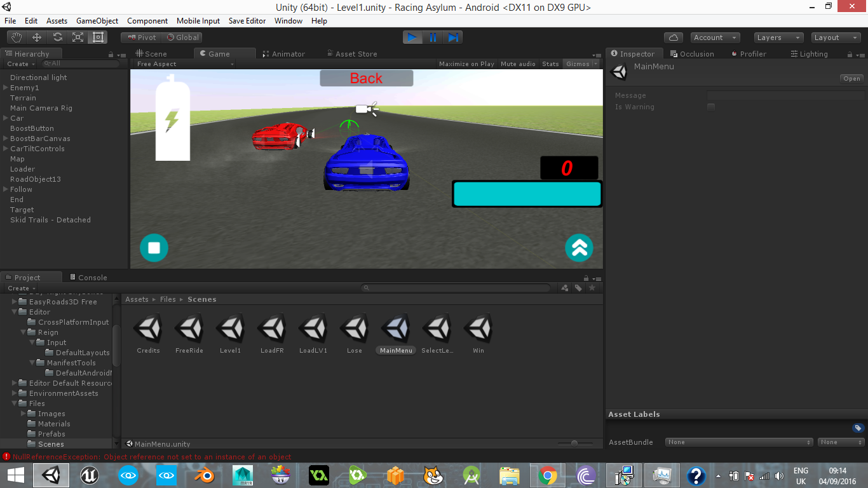Select the Credits scene asset

[x=148, y=334]
